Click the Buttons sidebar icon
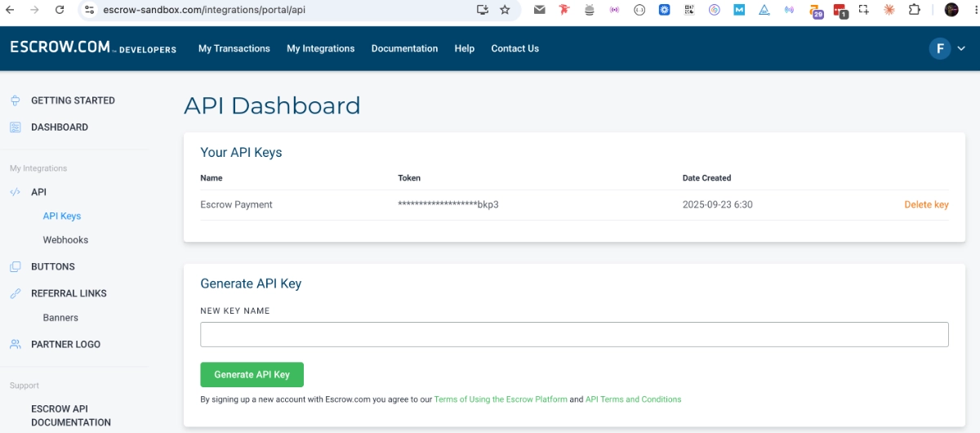This screenshot has width=980, height=433. tap(16, 267)
